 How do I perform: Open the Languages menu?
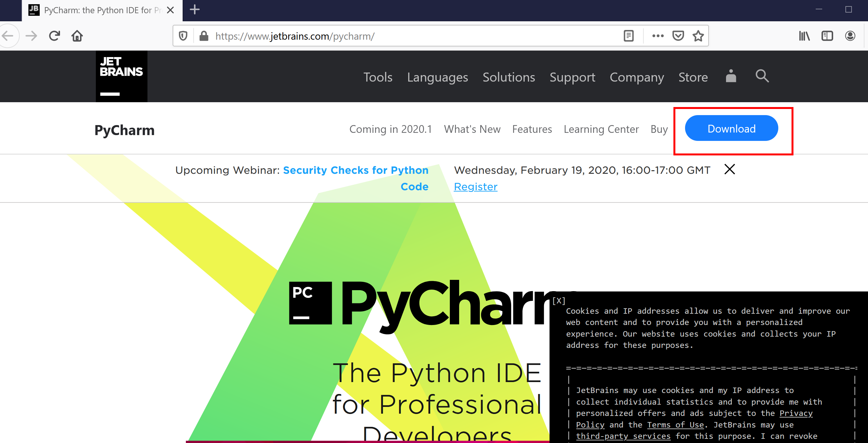click(x=437, y=78)
